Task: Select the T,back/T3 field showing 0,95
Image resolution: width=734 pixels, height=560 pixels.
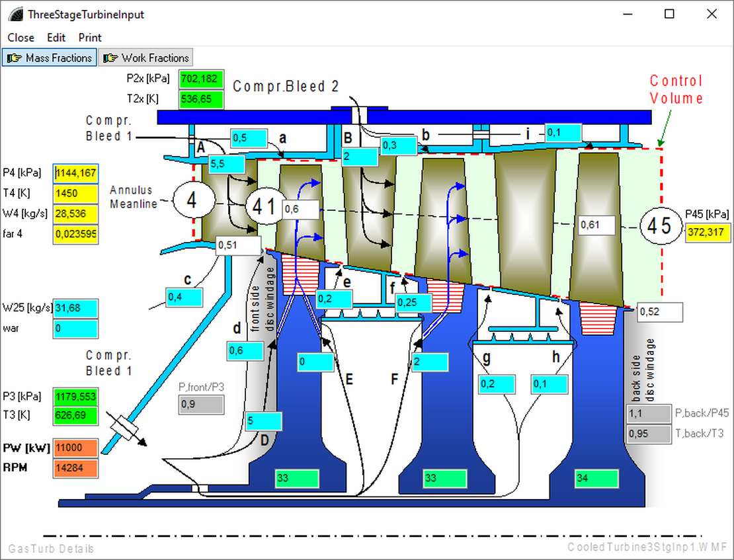Action: 649,434
